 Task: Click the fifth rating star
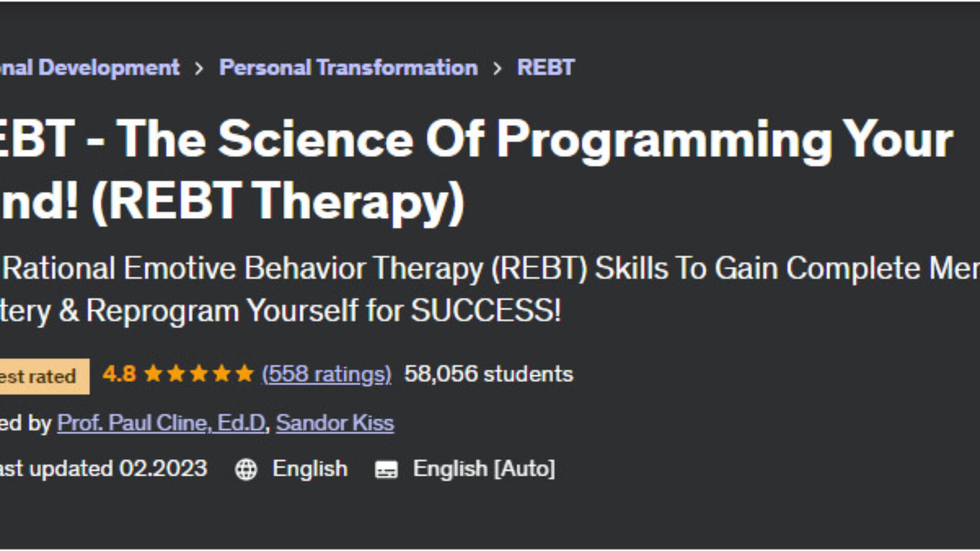244,374
